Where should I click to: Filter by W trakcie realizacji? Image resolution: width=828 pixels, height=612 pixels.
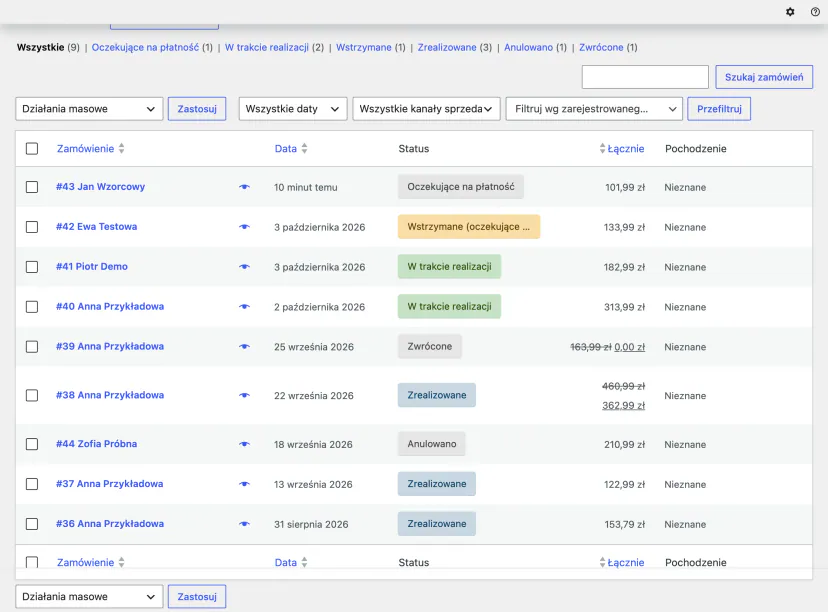267,48
